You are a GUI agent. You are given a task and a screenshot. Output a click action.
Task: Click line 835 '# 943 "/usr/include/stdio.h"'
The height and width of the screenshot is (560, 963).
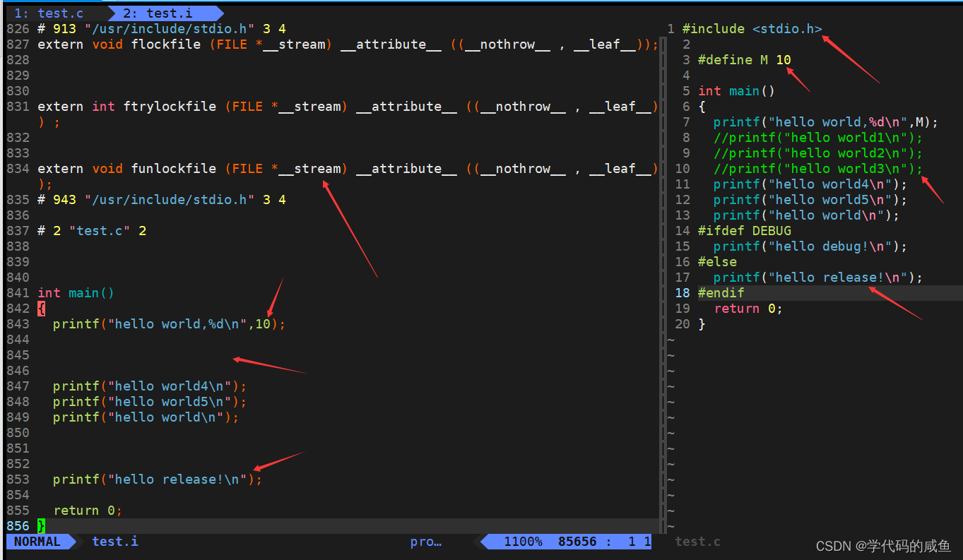pos(162,200)
